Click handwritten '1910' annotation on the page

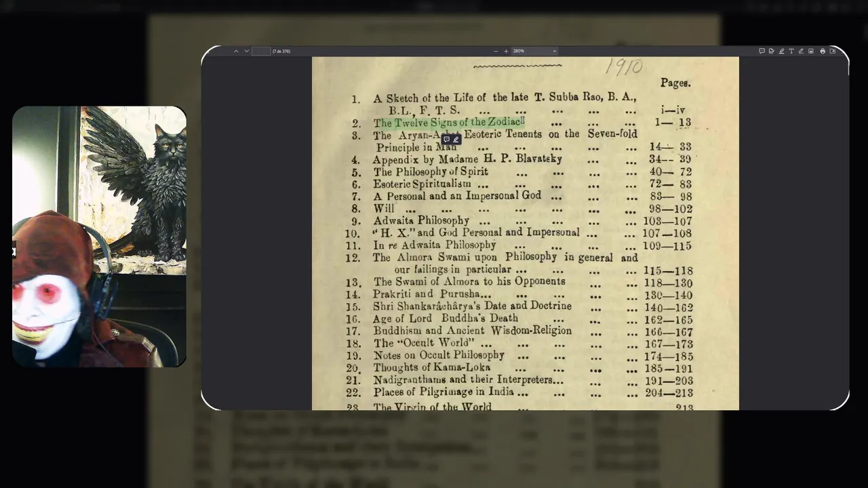coord(624,66)
